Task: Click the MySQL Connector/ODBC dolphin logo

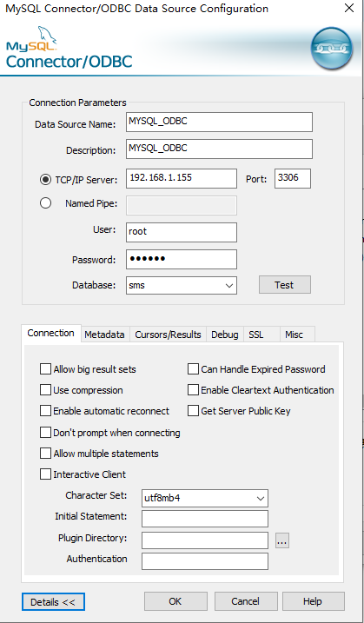Action: tap(69, 47)
